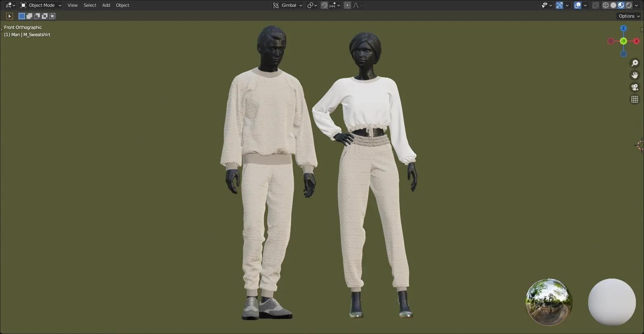Open Gimbal transform orientation dropdown
Viewport: 644px width, 334px height.
click(x=287, y=5)
